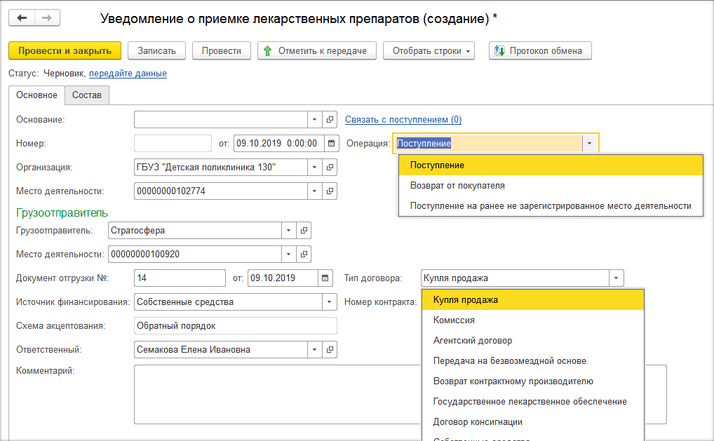Open the Отобрать строки dropdown button
Image resolution: width=714 pixels, height=441 pixels.
pyautogui.click(x=433, y=50)
